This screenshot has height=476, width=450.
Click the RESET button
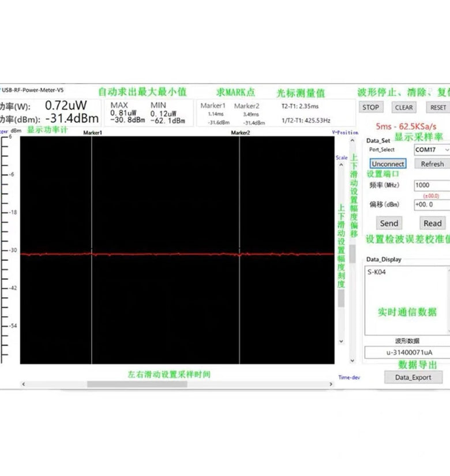[x=438, y=107]
